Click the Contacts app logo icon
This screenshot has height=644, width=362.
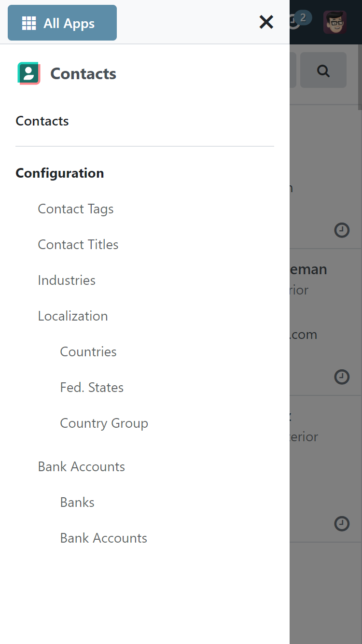[x=29, y=74]
